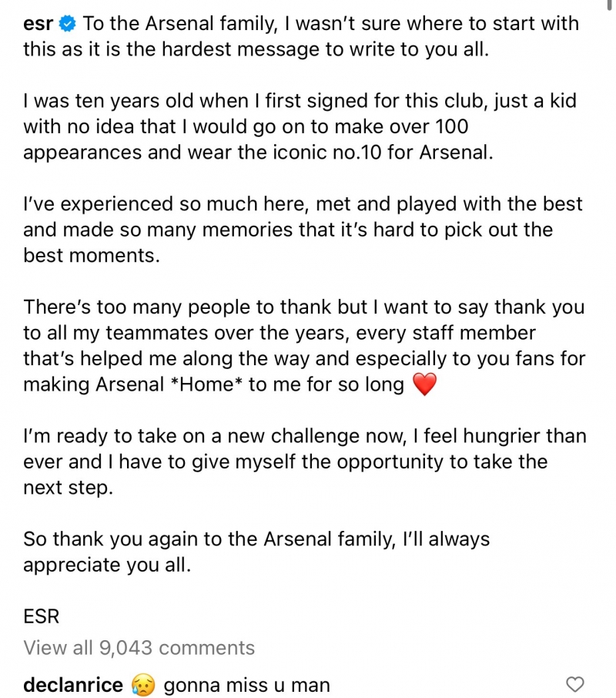Like declanrice's comment with the heart icon

tap(575, 684)
